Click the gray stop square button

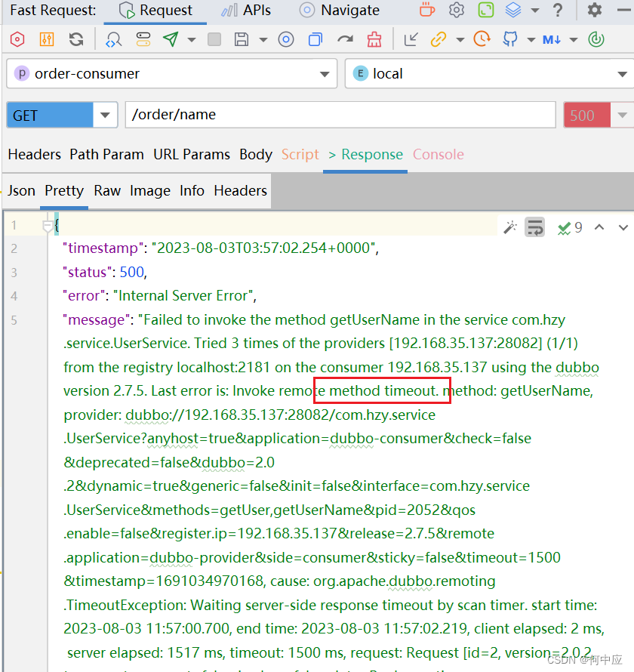click(x=214, y=39)
